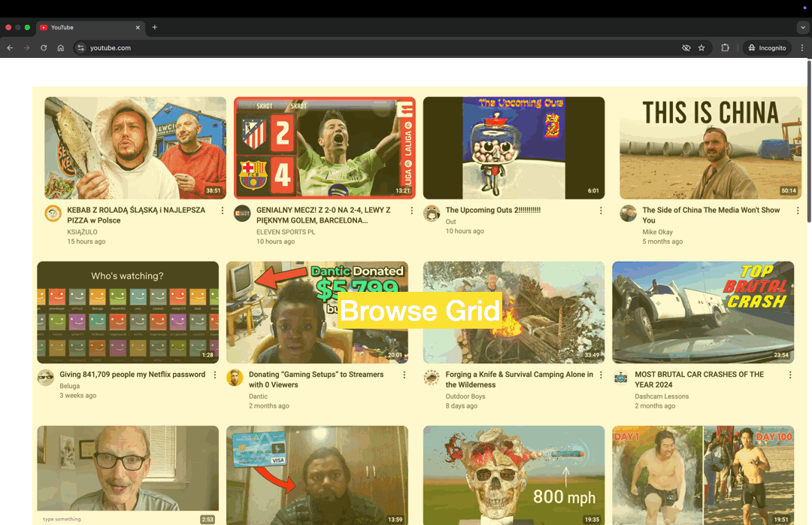Play the older man with glasses thumbnail
The image size is (812, 525).
click(x=128, y=475)
